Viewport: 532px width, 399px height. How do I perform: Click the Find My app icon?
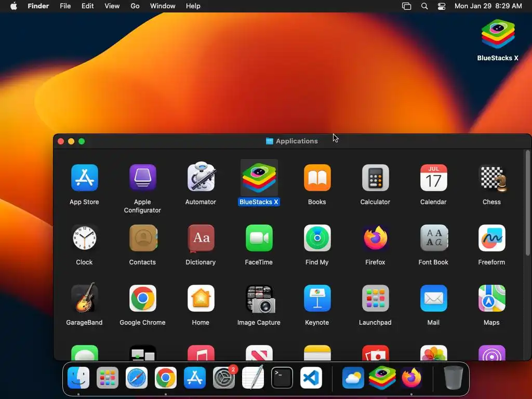317,238
